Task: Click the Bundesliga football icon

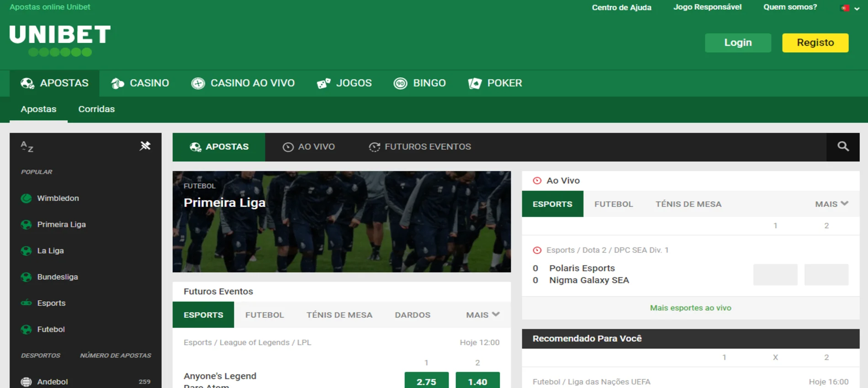Action: pyautogui.click(x=26, y=277)
